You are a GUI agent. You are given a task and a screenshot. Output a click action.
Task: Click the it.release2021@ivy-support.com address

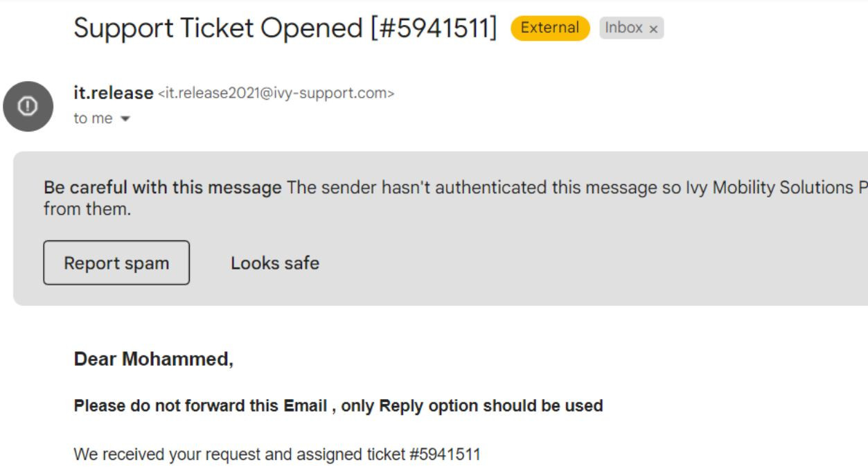(x=276, y=94)
